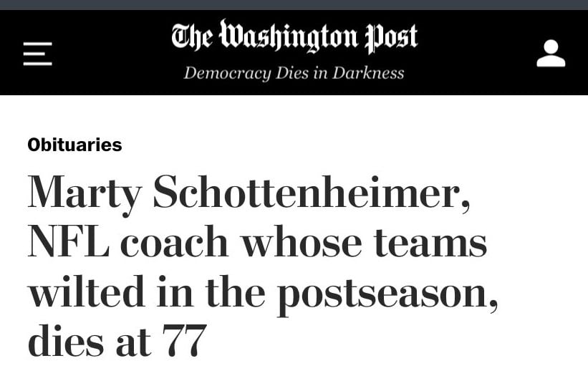
Task: Click 'NFL coach whose teams' headline line
Action: coord(257,242)
